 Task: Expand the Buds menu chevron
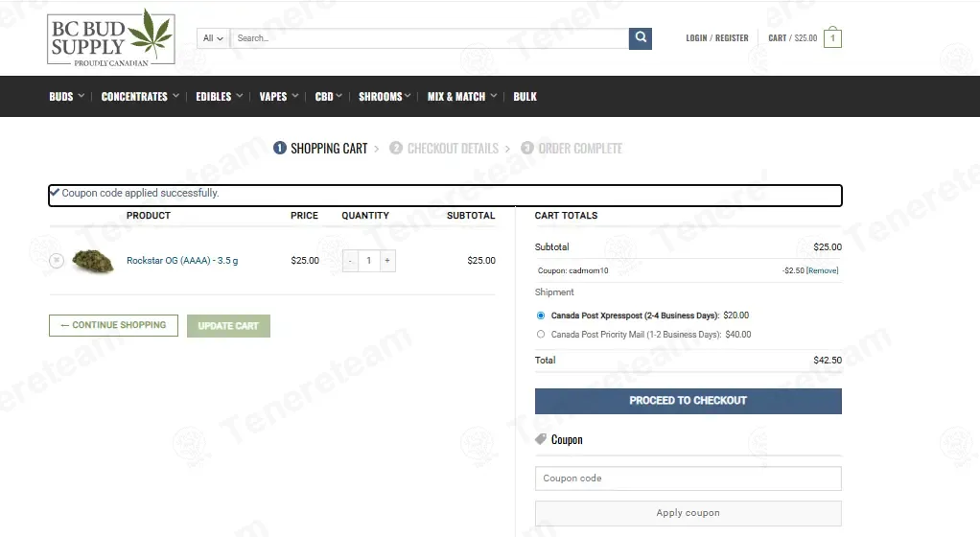[x=82, y=96]
